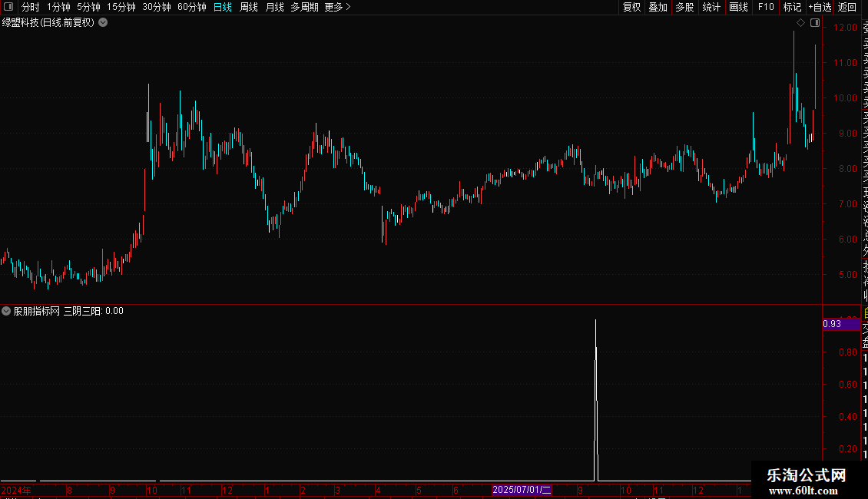The height and width of the screenshot is (499, 868).
Task: Open the 多股 multi-stock view
Action: pos(684,7)
